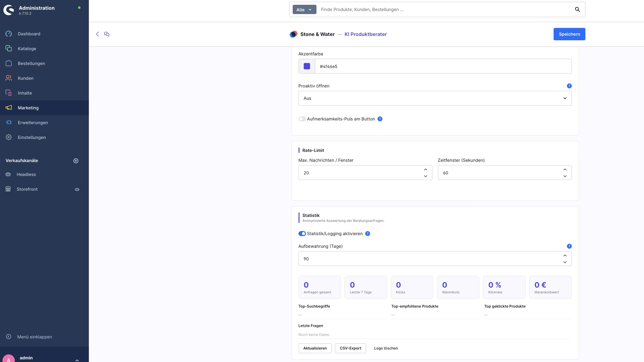
Task: Enable Aufmerksamkeits-Puls am Button toggle
Action: (x=302, y=119)
